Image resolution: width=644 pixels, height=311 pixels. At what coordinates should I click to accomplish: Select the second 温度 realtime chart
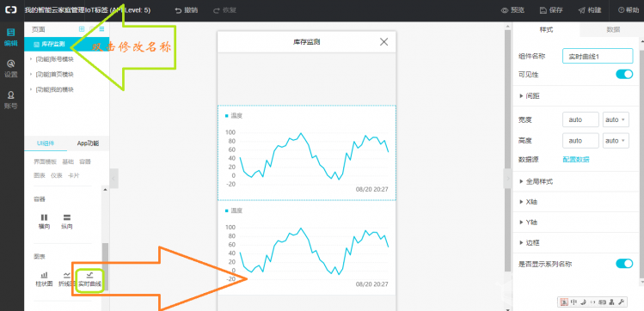[307, 247]
